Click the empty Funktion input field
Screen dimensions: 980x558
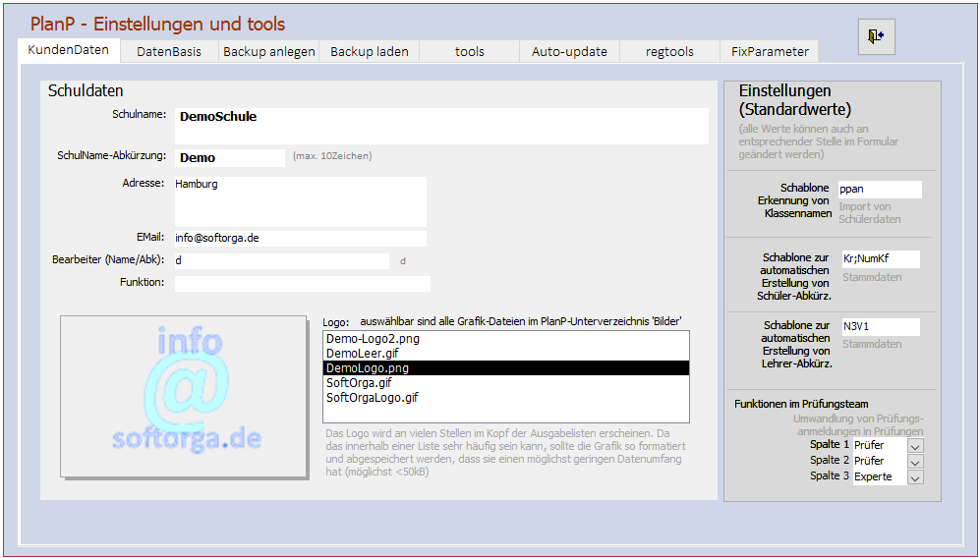(x=302, y=284)
